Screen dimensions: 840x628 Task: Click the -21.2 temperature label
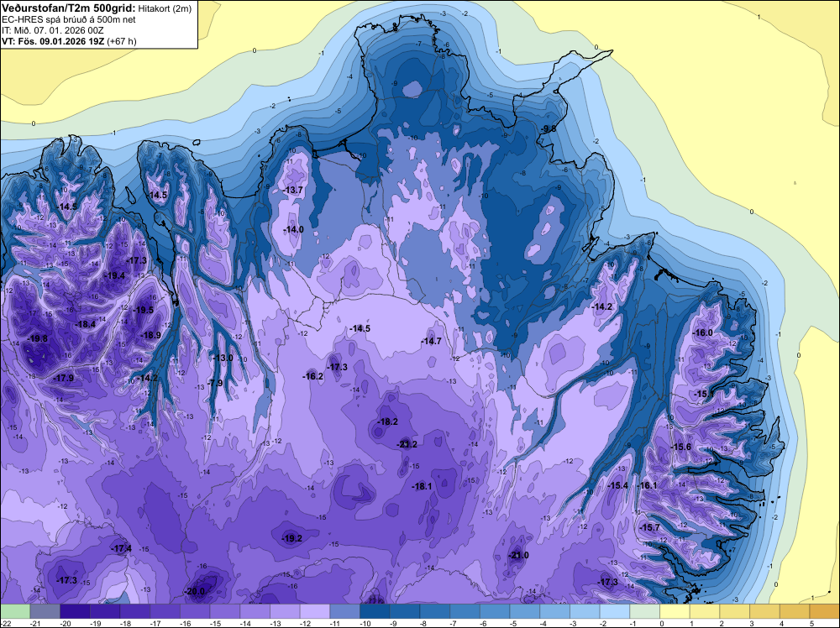click(x=407, y=444)
